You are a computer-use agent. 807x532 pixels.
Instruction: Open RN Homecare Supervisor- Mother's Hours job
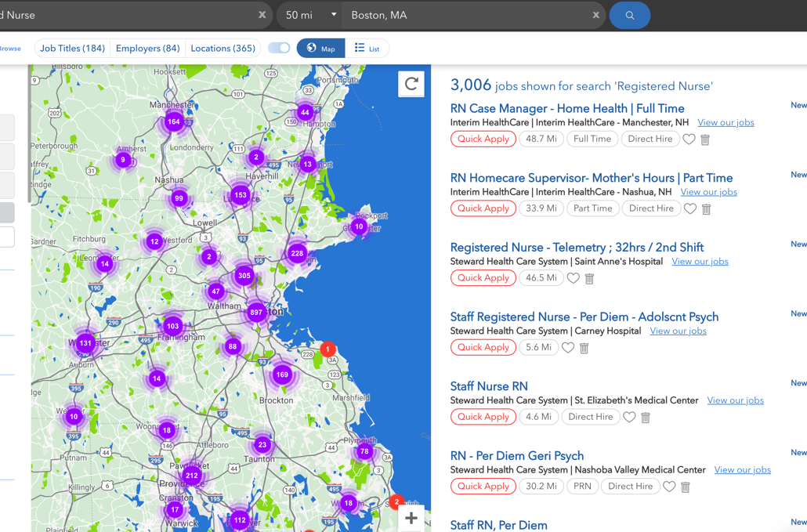(592, 178)
